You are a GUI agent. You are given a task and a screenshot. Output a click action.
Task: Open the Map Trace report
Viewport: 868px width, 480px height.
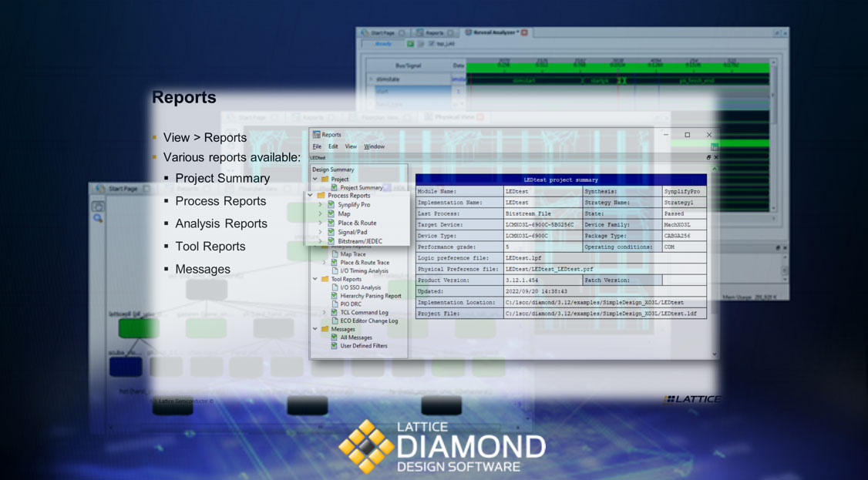click(353, 254)
